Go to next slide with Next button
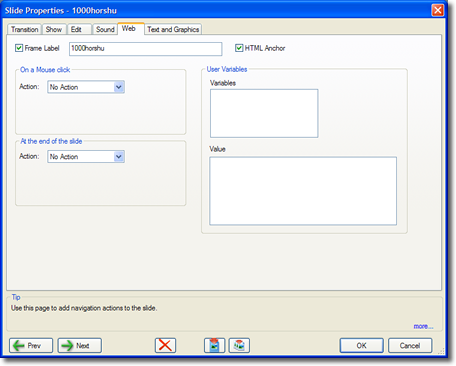The image size is (456, 366). click(x=80, y=345)
